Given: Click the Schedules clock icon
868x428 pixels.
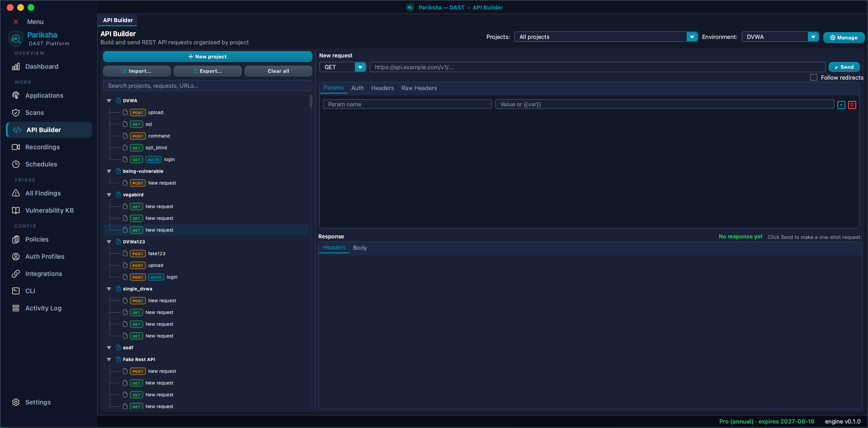Looking at the screenshot, I should (16, 164).
